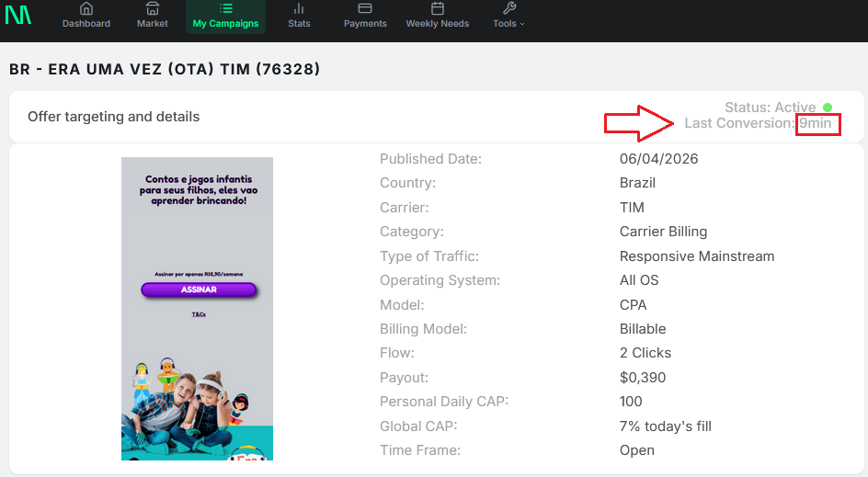Click the Weekly Needs calendar icon
This screenshot has height=477, width=868.
coord(438,8)
